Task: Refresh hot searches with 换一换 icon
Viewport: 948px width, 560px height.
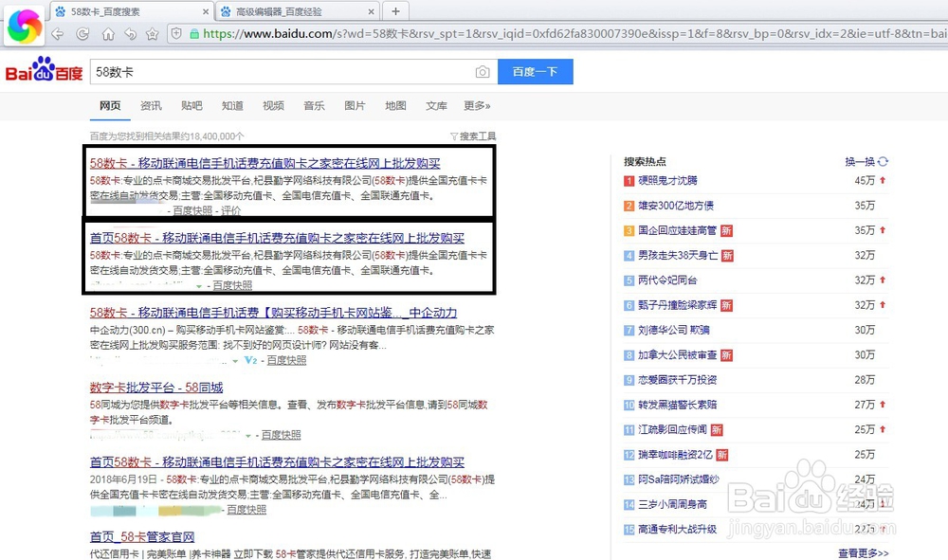Action: (x=884, y=161)
